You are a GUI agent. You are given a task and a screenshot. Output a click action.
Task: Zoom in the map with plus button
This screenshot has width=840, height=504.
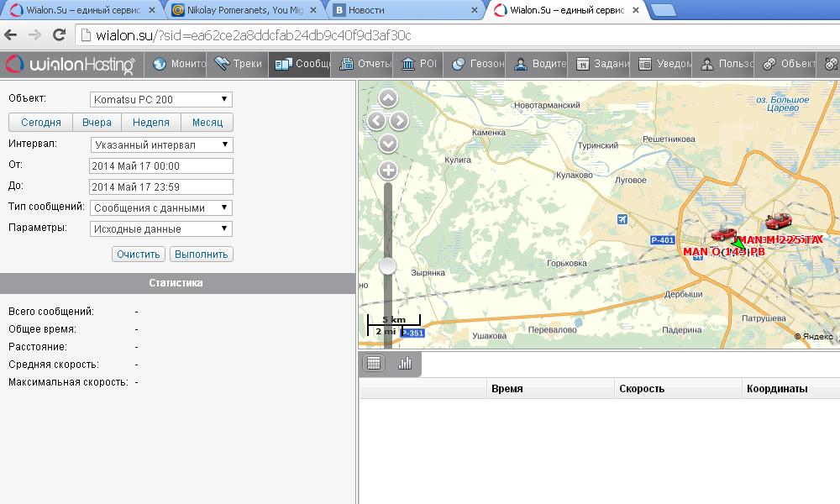388,171
